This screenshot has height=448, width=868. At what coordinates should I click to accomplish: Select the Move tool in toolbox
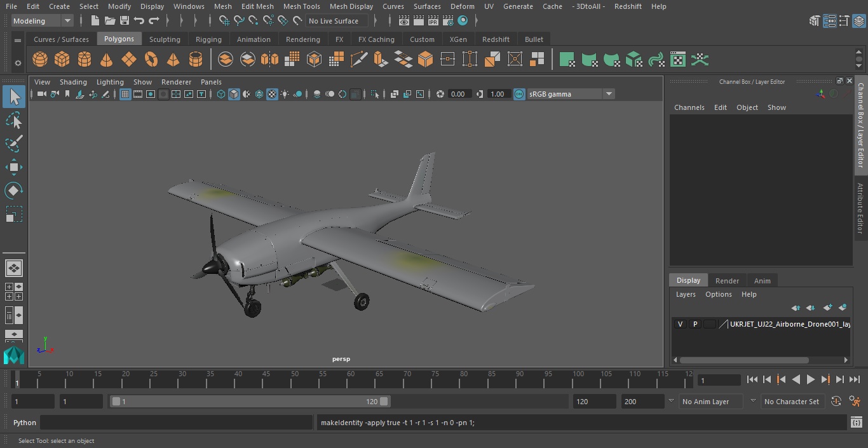click(13, 168)
